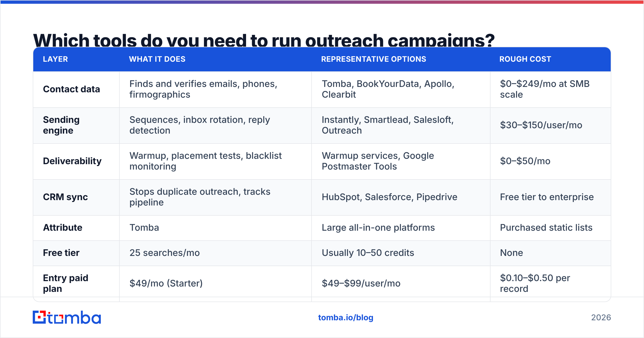Click the Entry paid plan row label
The width and height of the screenshot is (644, 338).
coord(65,283)
